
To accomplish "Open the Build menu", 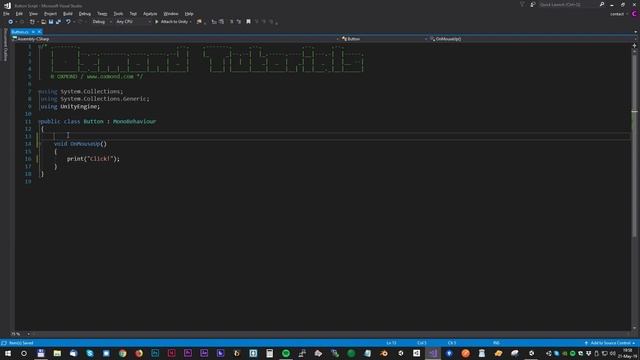I will click(68, 14).
